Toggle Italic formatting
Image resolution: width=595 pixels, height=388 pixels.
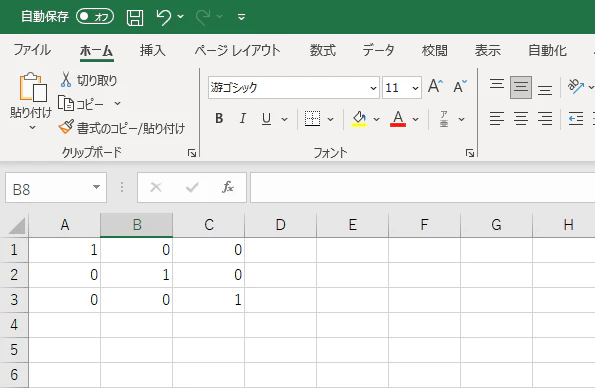point(242,119)
